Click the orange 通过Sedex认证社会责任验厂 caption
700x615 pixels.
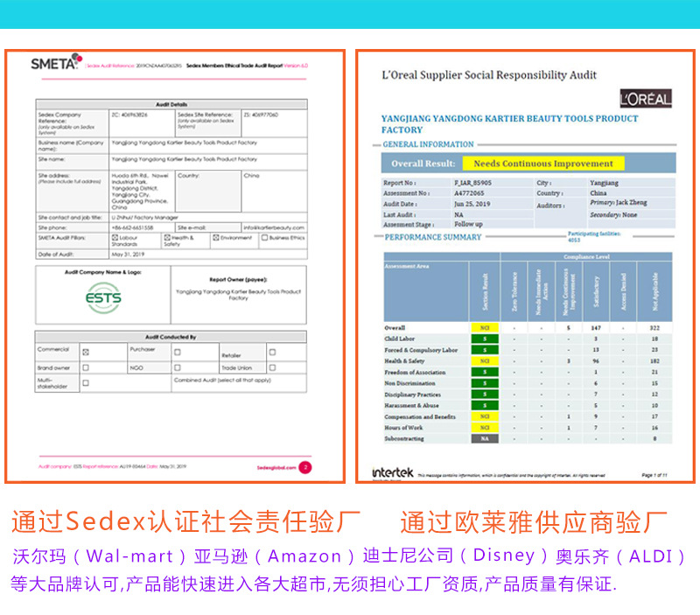click(x=186, y=521)
